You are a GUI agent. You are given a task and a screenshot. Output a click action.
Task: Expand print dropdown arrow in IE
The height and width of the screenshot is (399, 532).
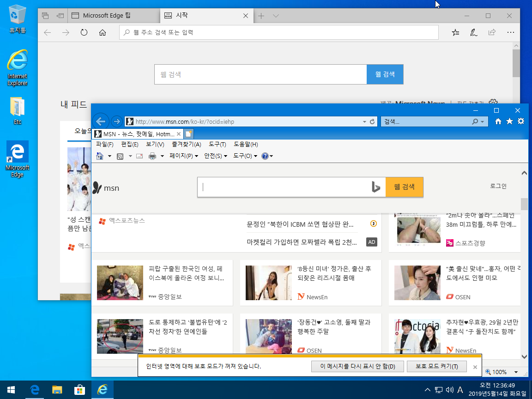(x=162, y=156)
